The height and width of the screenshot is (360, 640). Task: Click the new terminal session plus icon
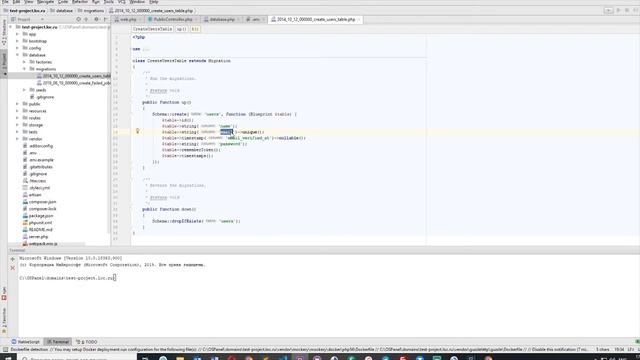12,259
